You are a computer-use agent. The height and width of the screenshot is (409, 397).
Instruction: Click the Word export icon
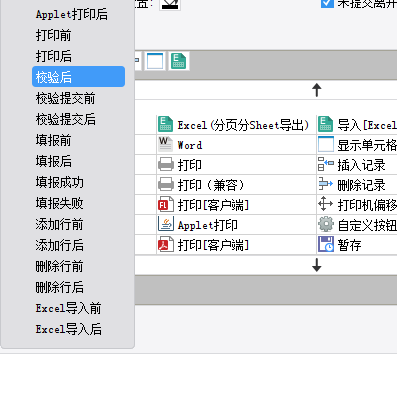[165, 144]
